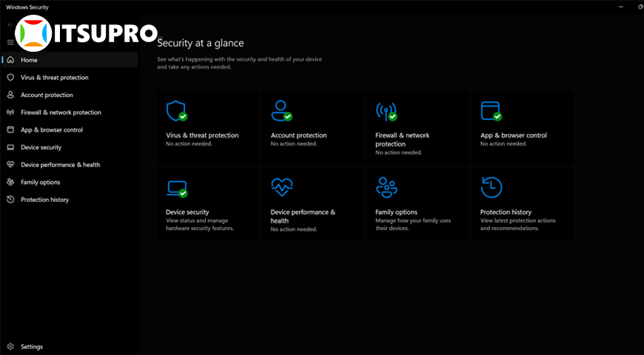Image resolution: width=644 pixels, height=355 pixels.
Task: Click the window icon beside App & browser control in sidebar
Action: pos(10,129)
